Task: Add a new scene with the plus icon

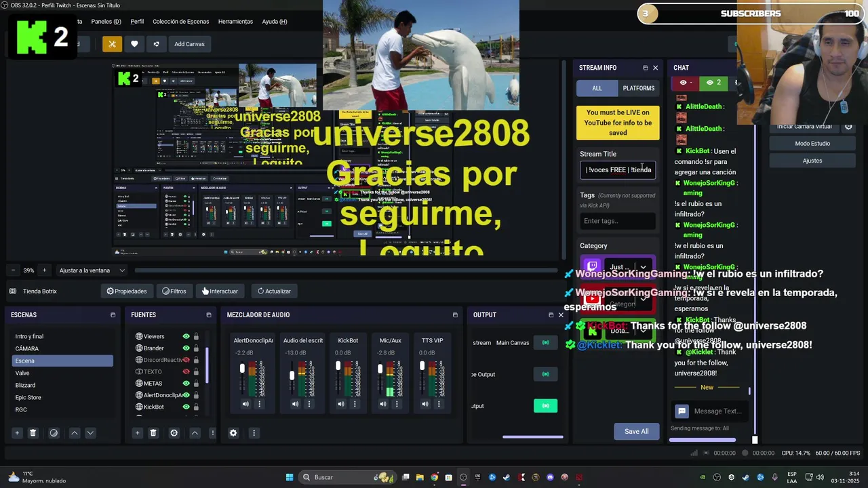Action: (x=17, y=433)
